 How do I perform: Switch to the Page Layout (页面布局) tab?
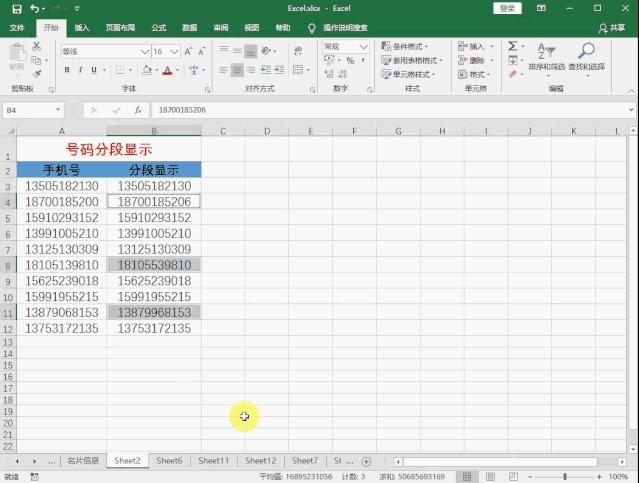pos(120,28)
